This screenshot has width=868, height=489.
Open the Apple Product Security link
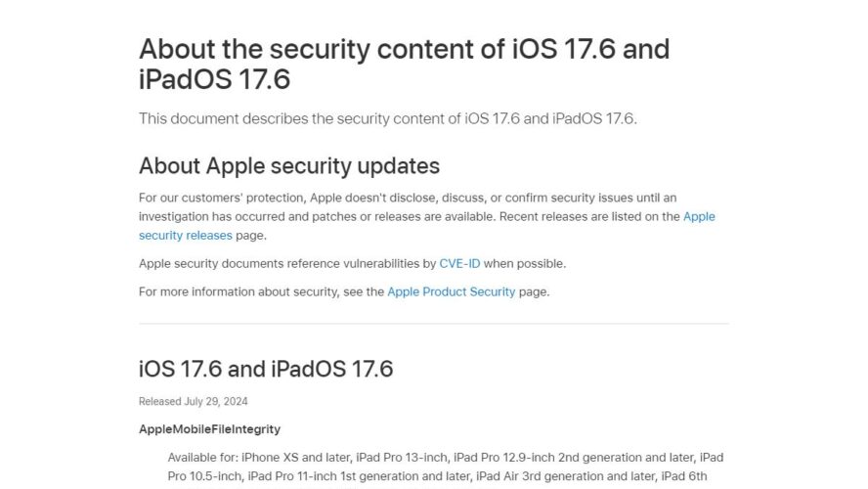(x=452, y=291)
